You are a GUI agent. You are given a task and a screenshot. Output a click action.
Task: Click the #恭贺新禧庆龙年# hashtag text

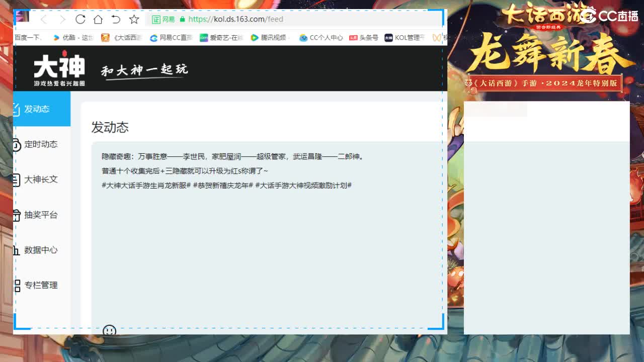coord(223,186)
